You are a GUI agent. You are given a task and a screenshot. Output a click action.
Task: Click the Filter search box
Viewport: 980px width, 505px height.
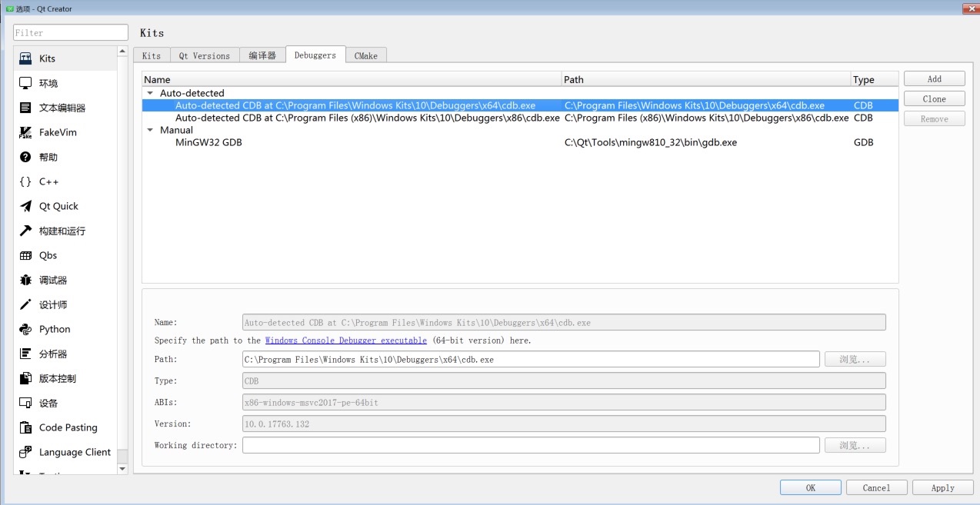(71, 32)
